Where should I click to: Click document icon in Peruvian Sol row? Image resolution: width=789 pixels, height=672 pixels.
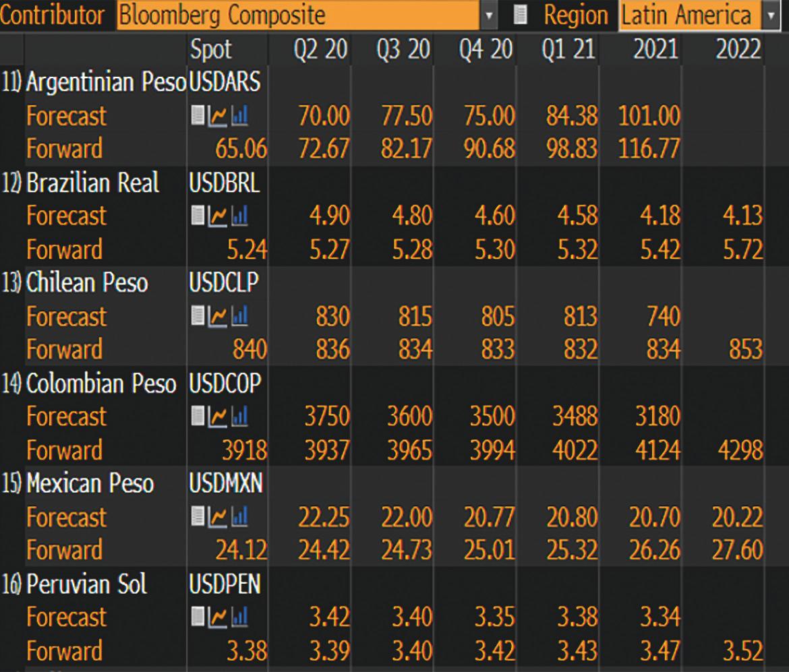(198, 617)
